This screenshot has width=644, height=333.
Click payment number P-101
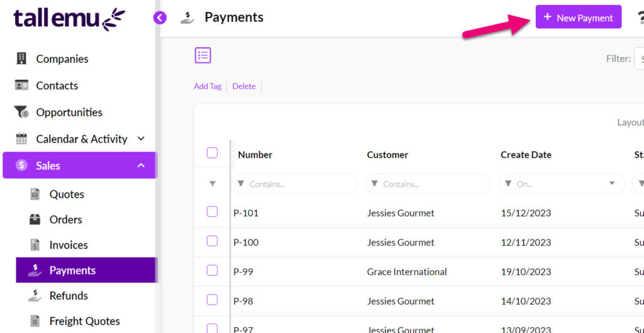[x=246, y=213]
